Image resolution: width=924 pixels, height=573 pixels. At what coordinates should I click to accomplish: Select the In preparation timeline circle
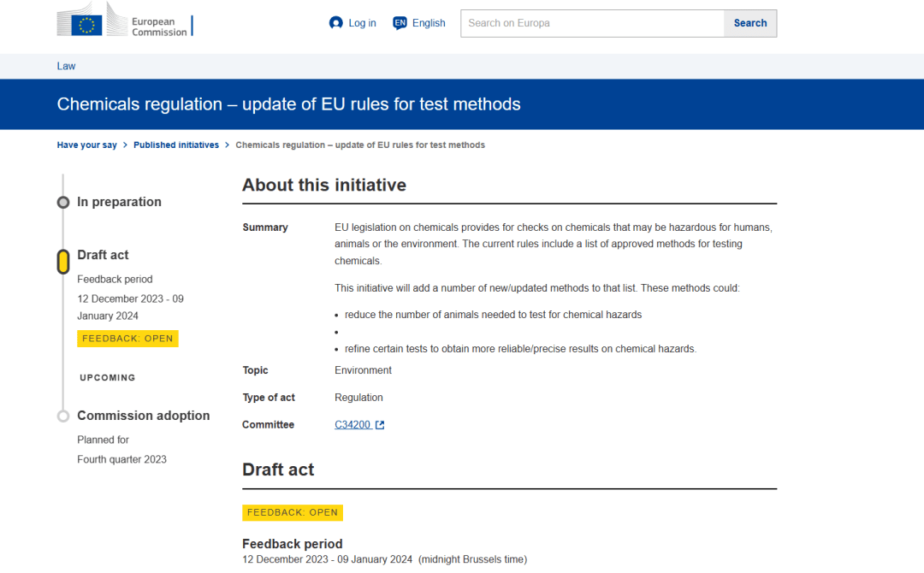point(63,203)
